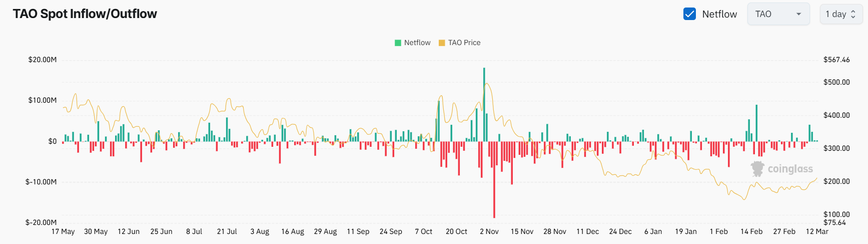
Task: Click the tall green bar after 14 Feb
Action: tap(756, 123)
